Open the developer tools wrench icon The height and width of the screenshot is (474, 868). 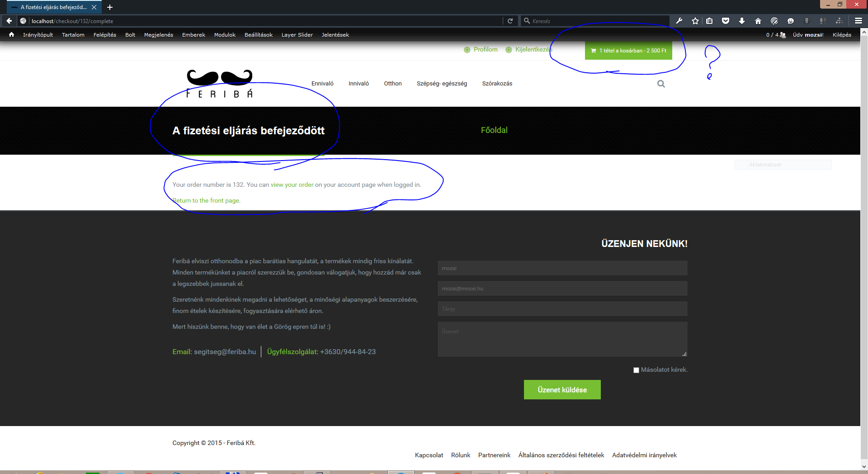point(679,21)
